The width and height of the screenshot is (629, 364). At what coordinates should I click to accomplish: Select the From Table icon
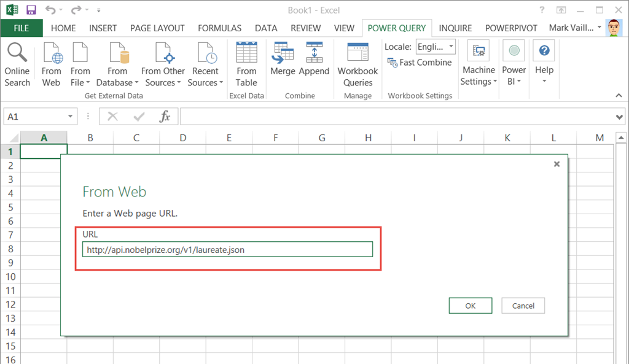point(246,65)
